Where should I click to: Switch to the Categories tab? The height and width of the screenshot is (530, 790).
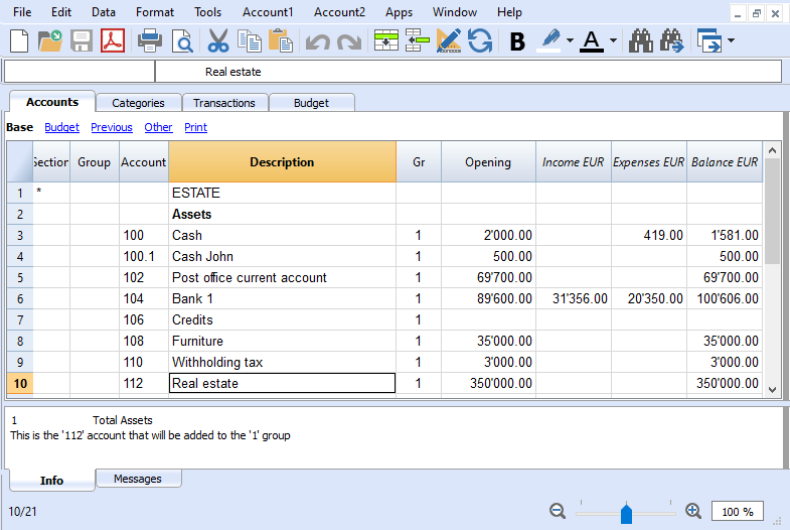[x=138, y=103]
